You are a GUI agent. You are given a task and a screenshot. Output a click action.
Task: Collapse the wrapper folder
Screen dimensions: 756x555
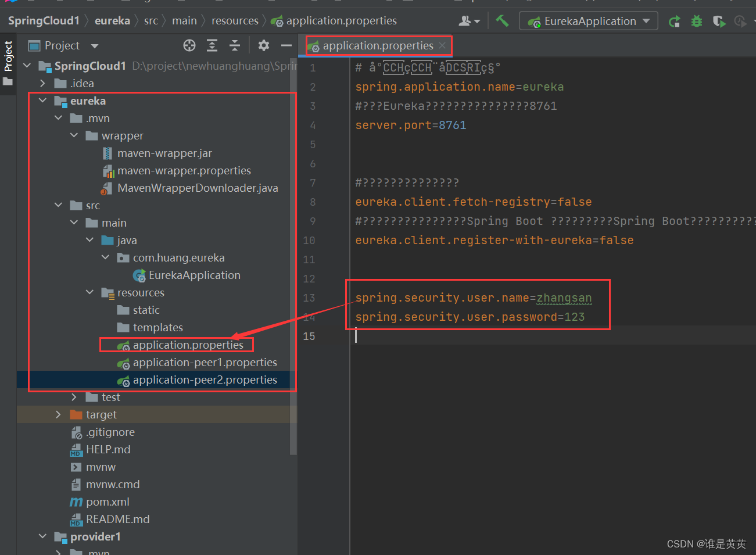[74, 135]
